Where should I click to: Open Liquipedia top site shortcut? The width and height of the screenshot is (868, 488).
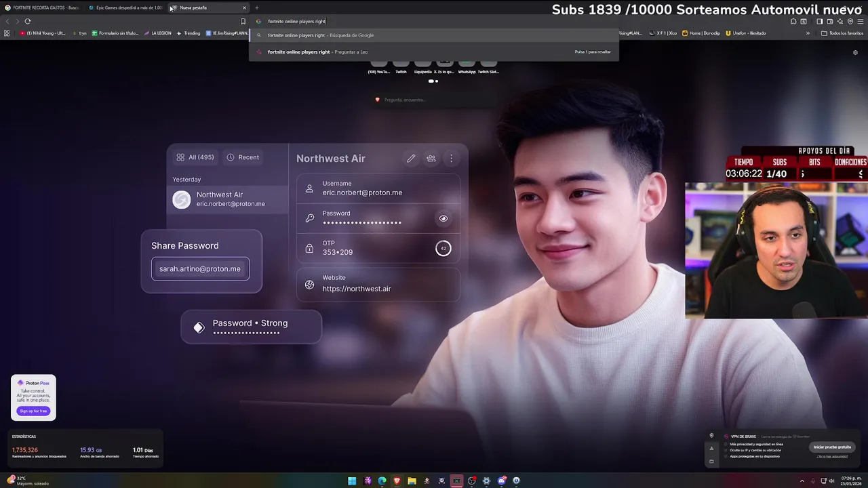tap(422, 66)
